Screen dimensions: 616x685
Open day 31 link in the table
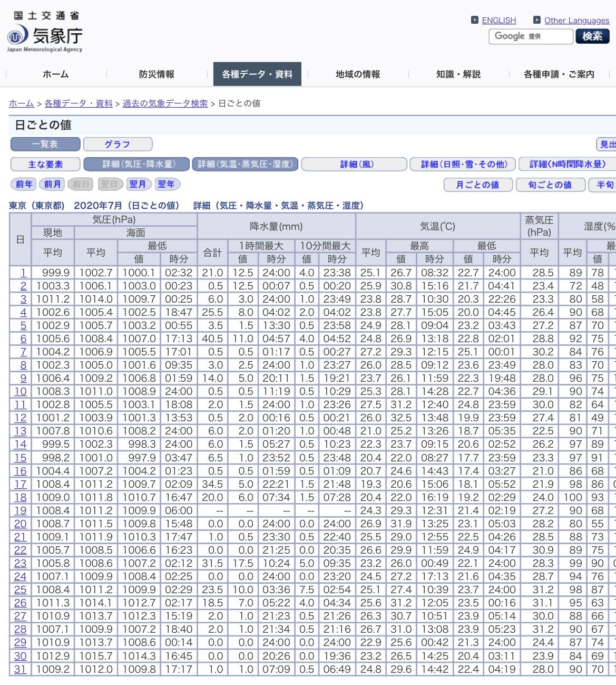tap(21, 669)
